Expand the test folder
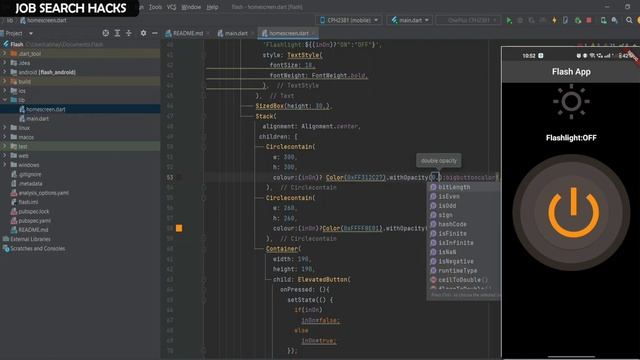The image size is (640, 360). click(4, 146)
